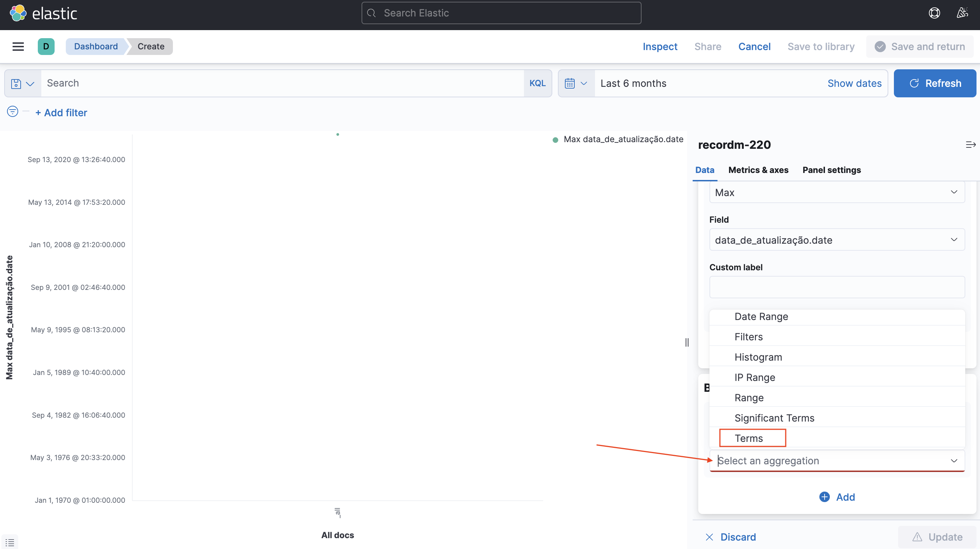Click the data point in chart
980x549 pixels.
pos(337,134)
